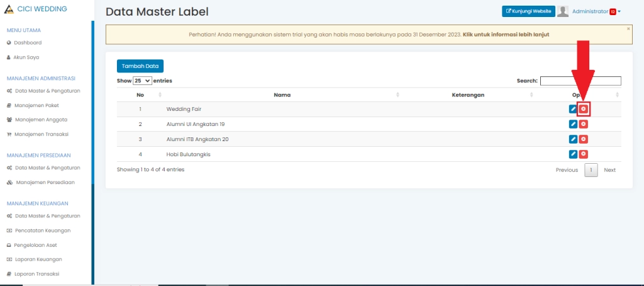The width and height of the screenshot is (644, 286).
Task: Click the Administrator avatar image
Action: pos(563,11)
